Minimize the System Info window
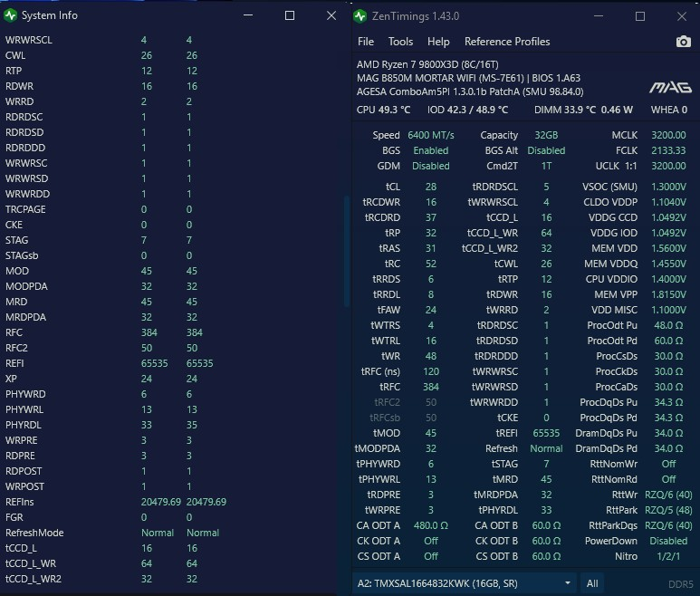The width and height of the screenshot is (700, 596). pyautogui.click(x=248, y=15)
